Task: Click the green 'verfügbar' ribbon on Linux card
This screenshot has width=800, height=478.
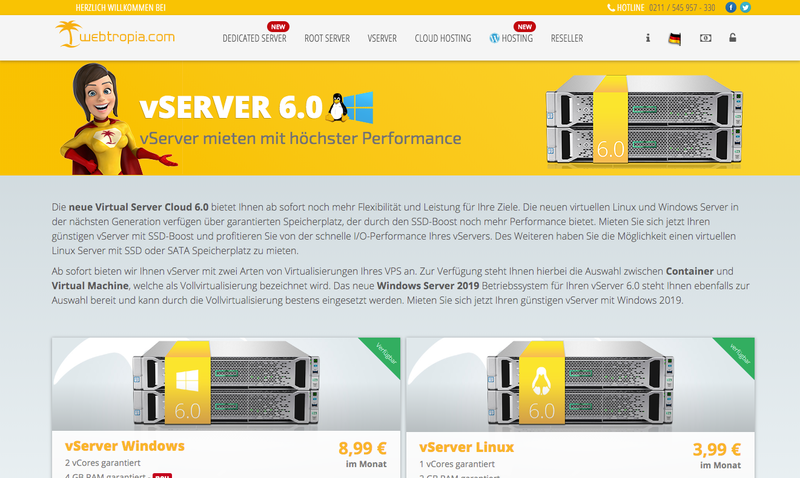Action: click(x=739, y=353)
